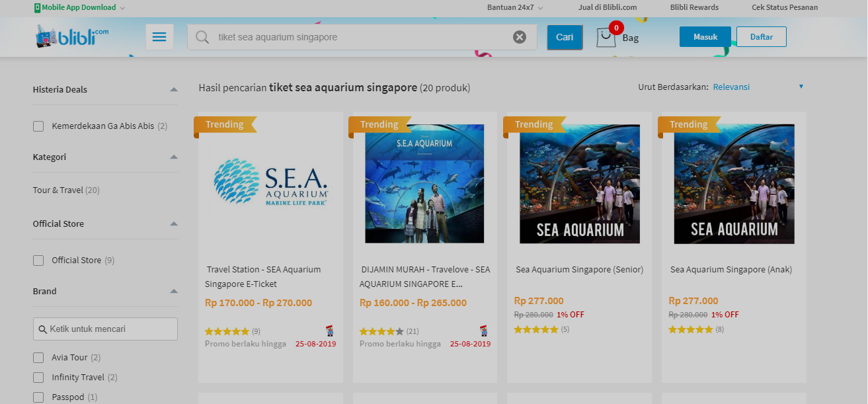
Task: Click Trending ribbon on Travel Station product
Action: point(225,125)
